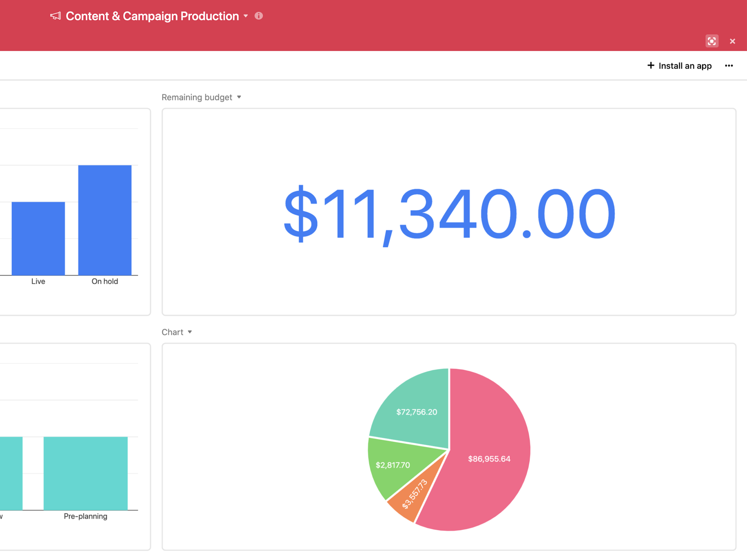
Task: Click the fullscreen expand icon
Action: click(x=712, y=41)
